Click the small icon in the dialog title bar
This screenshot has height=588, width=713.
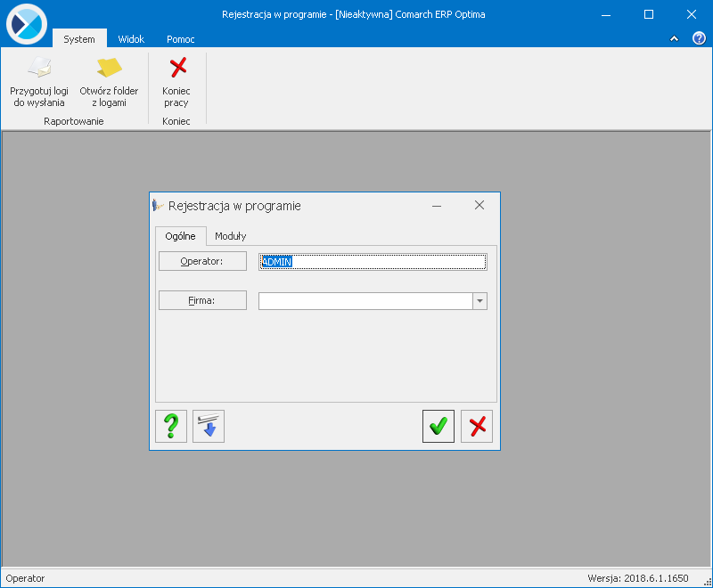click(x=158, y=206)
